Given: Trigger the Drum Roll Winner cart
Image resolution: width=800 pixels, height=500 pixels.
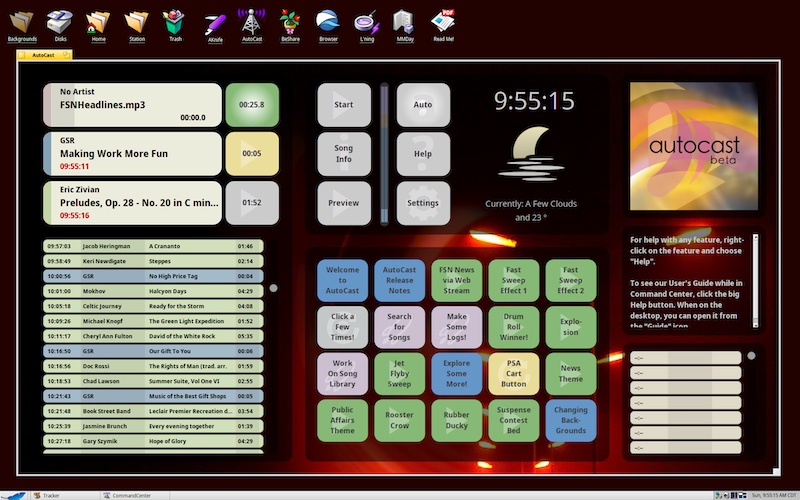Looking at the screenshot, I should (x=514, y=327).
